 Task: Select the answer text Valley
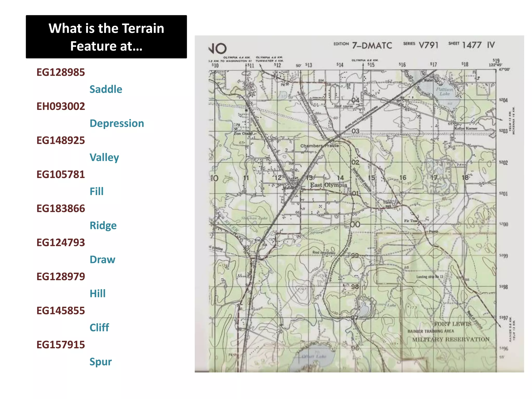[x=104, y=157]
